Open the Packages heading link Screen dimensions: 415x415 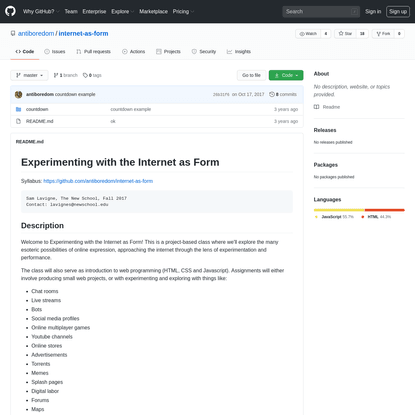tap(326, 165)
